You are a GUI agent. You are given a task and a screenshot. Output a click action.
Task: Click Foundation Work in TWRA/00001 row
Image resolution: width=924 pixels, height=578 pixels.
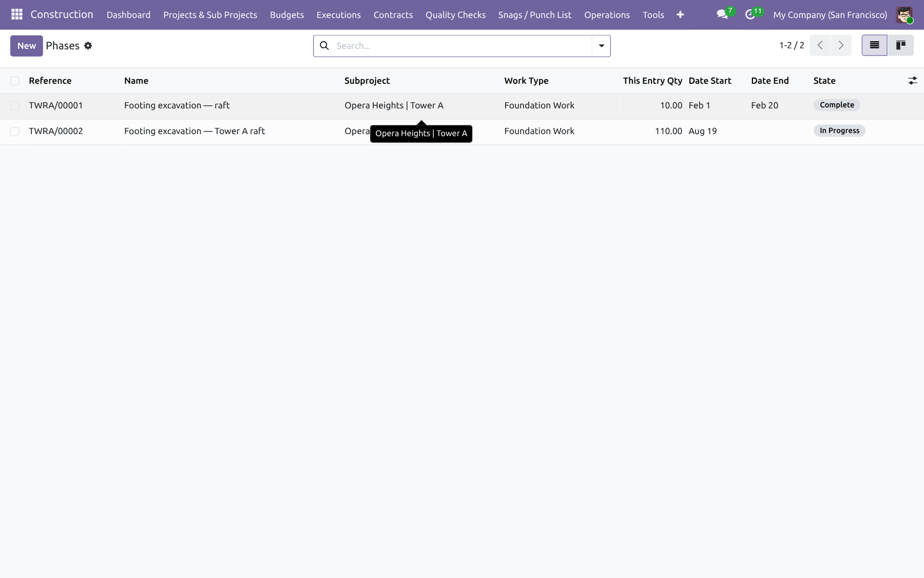[x=539, y=105]
